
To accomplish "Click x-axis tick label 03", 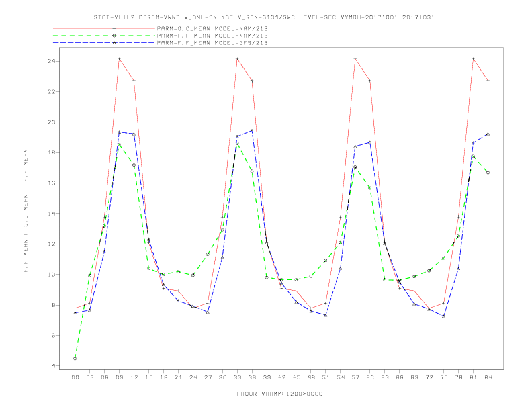I will pos(89,377).
